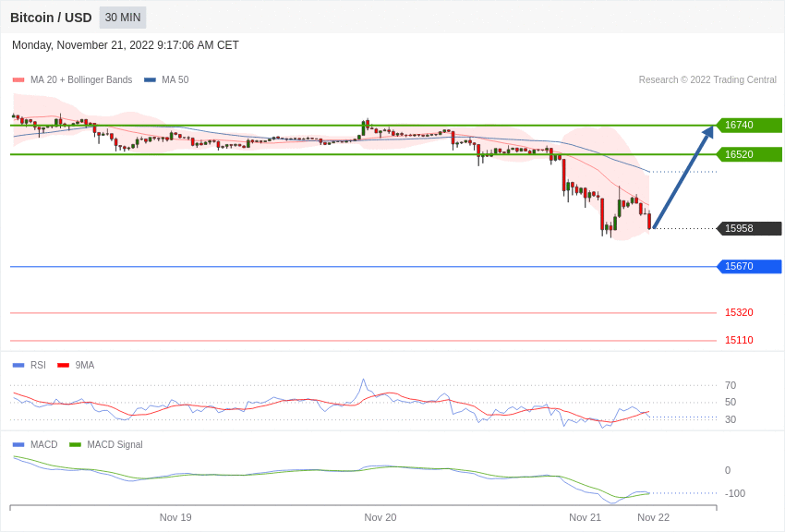Click the Nov 19 date axis label
This screenshot has width=785, height=532.
pos(175,517)
